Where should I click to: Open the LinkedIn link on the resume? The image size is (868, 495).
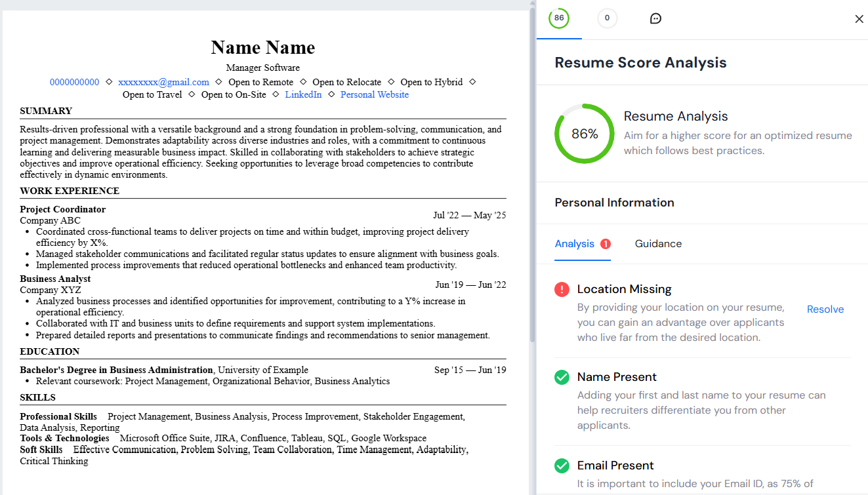coord(303,94)
